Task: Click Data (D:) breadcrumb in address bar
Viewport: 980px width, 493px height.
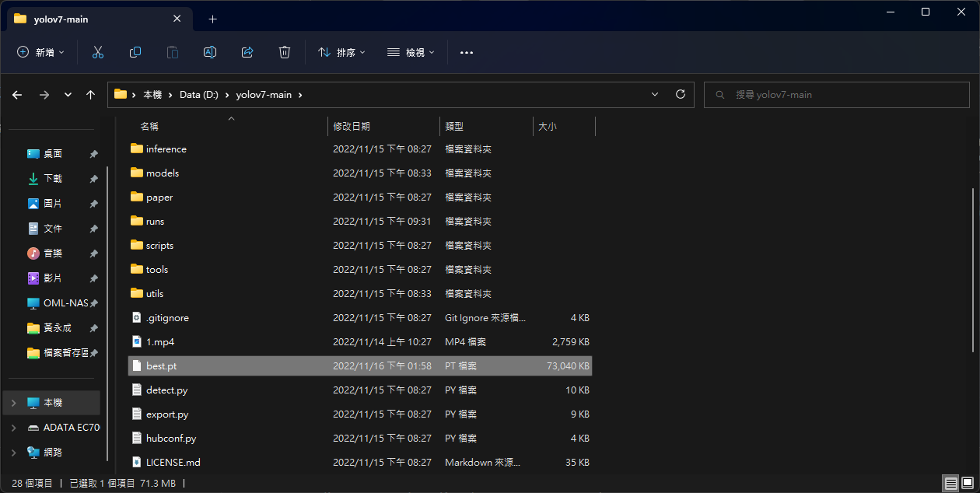Action: (x=199, y=95)
